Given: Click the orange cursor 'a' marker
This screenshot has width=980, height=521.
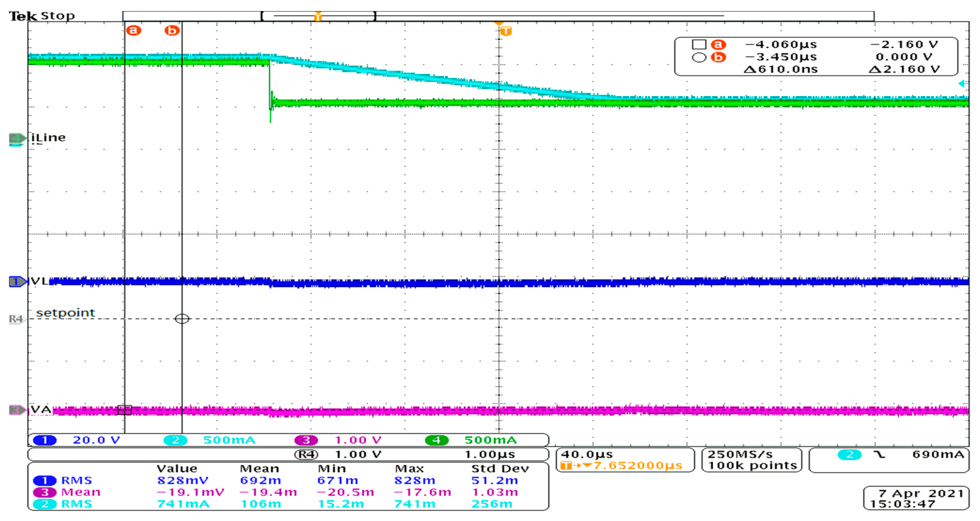Looking at the screenshot, I should (134, 30).
